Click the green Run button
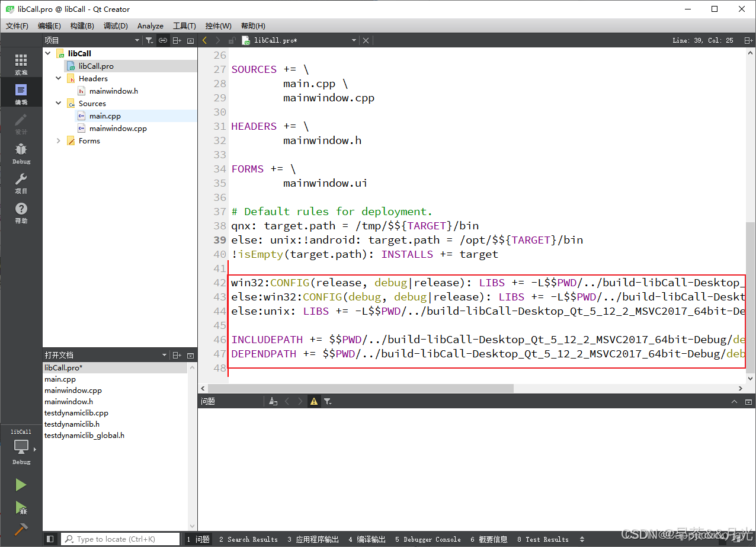The image size is (756, 547). pyautogui.click(x=21, y=485)
